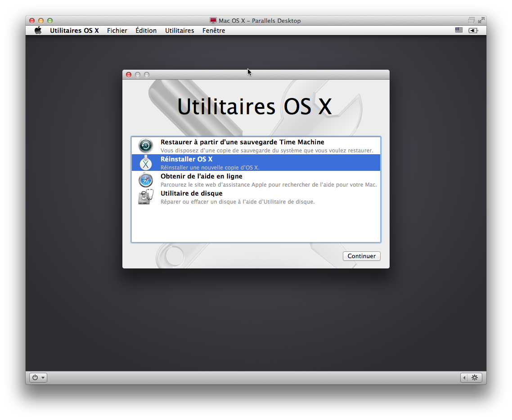Open the Fichier menu

pos(117,31)
